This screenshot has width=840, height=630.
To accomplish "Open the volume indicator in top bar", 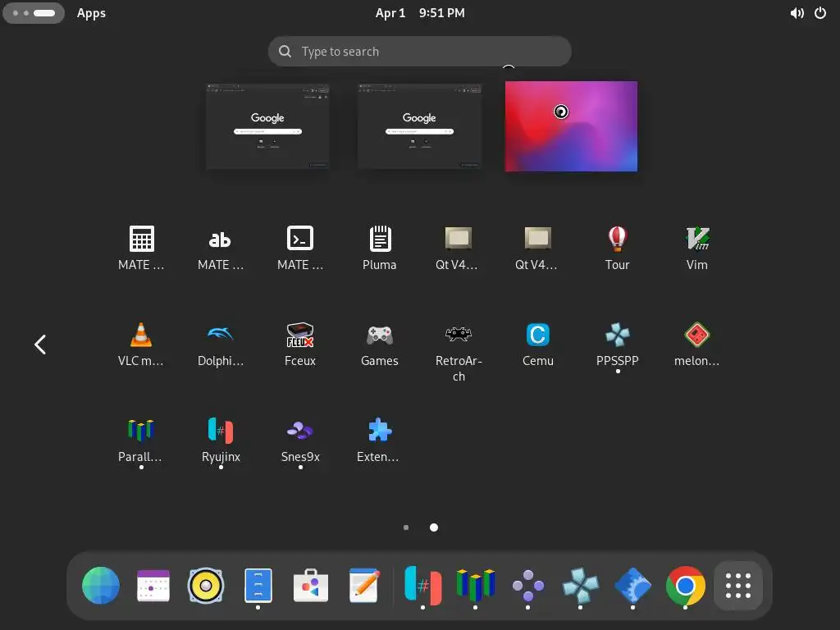I will (x=797, y=13).
